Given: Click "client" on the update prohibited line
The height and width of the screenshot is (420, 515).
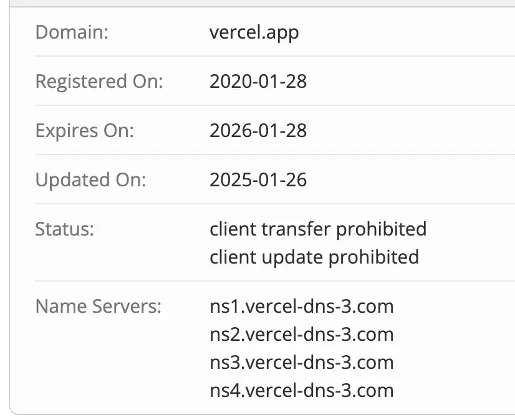Looking at the screenshot, I should pos(232,257).
